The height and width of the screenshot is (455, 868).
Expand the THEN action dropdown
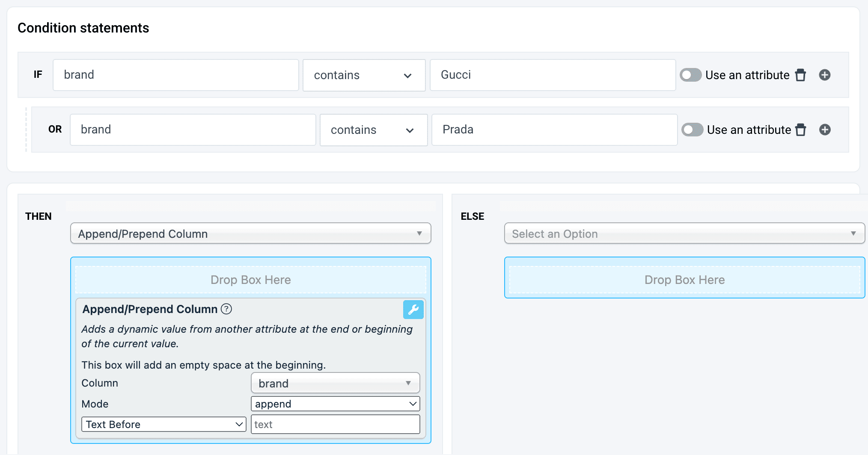[250, 233]
